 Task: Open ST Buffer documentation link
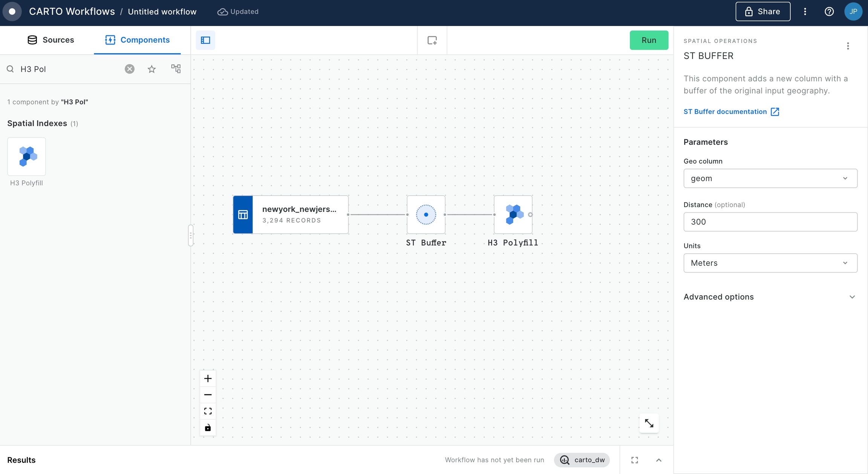coord(731,112)
